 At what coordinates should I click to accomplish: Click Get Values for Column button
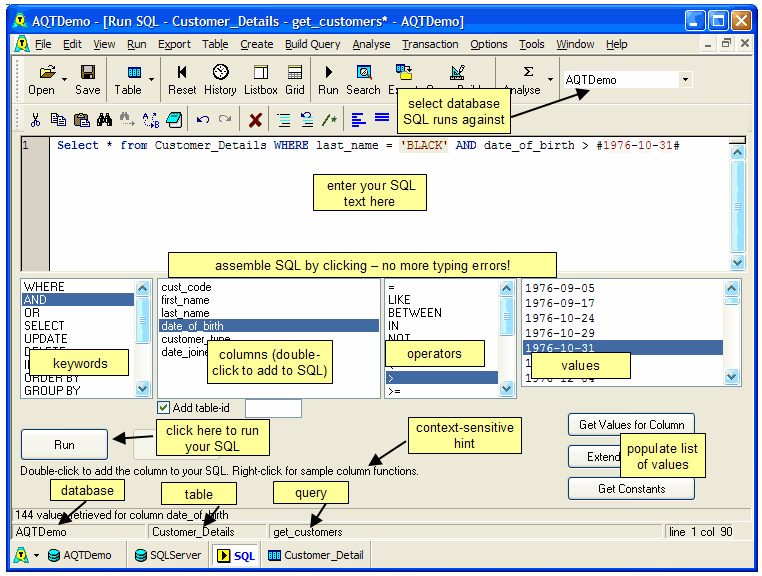[631, 425]
